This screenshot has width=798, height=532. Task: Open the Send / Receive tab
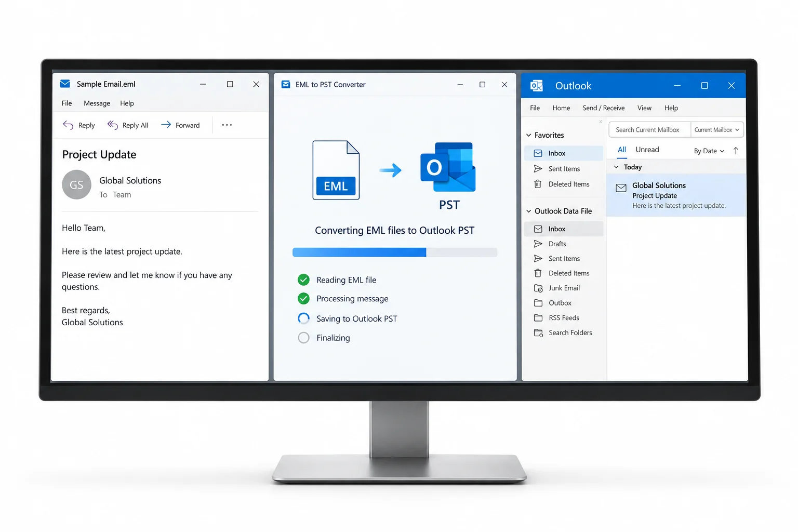(x=604, y=108)
